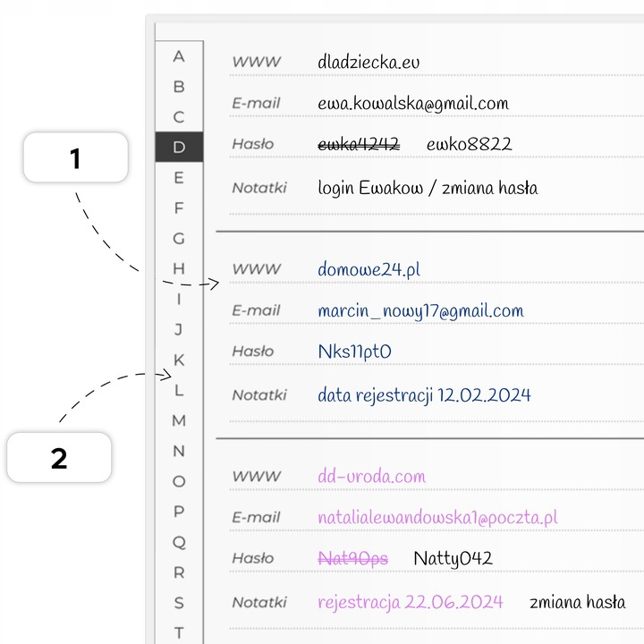Jump to the K index tab

coord(179,360)
